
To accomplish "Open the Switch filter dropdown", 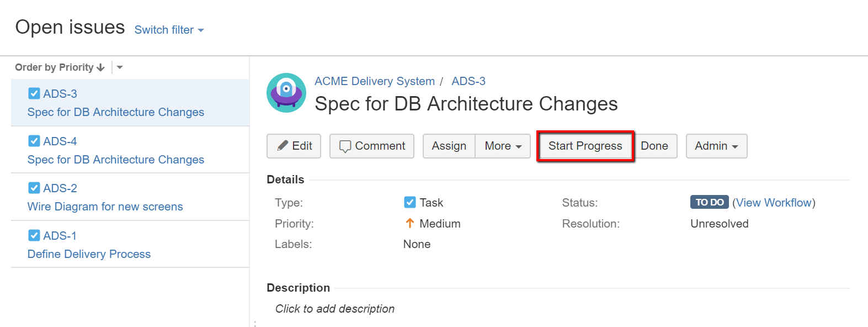I will [169, 30].
